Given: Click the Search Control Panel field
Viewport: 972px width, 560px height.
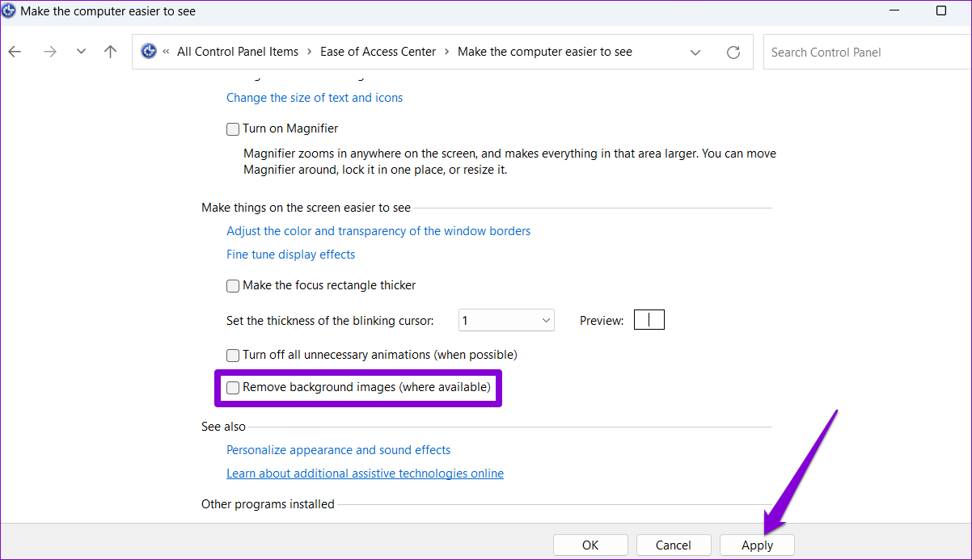Looking at the screenshot, I should pos(865,53).
